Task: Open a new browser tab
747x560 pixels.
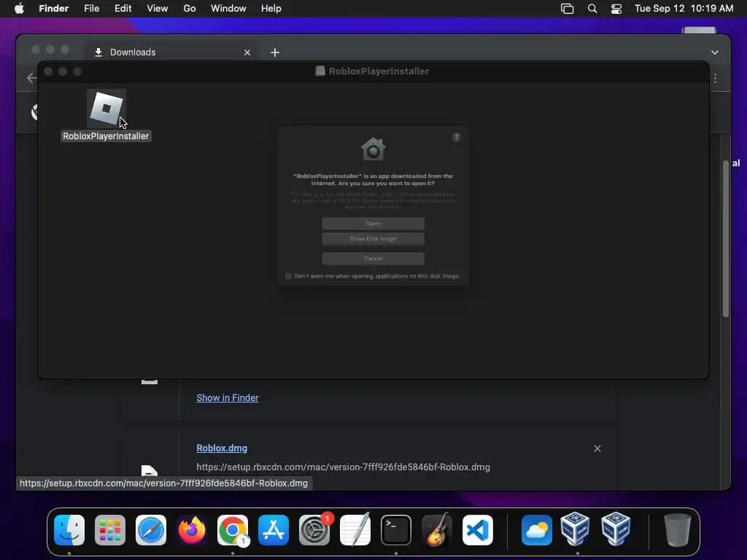Action: coord(275,52)
